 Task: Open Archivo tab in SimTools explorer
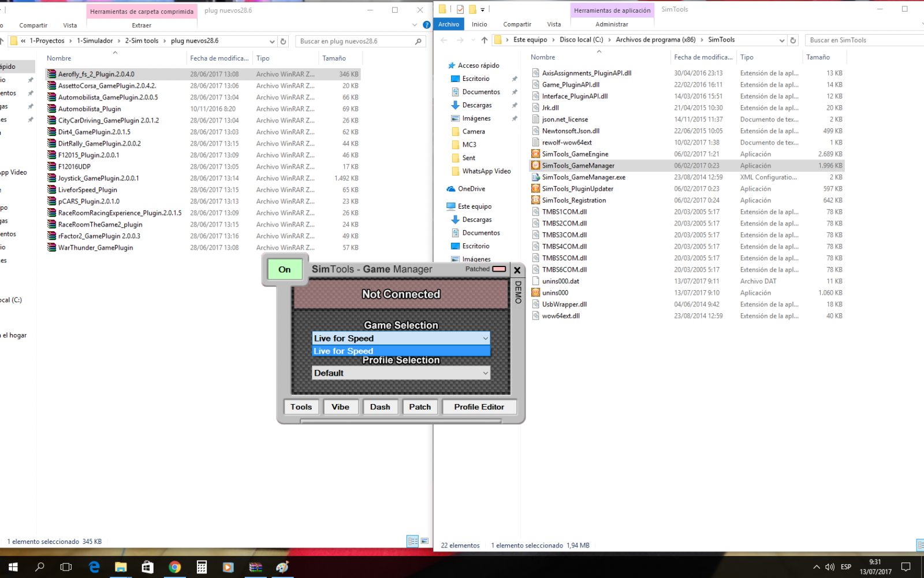coord(449,24)
